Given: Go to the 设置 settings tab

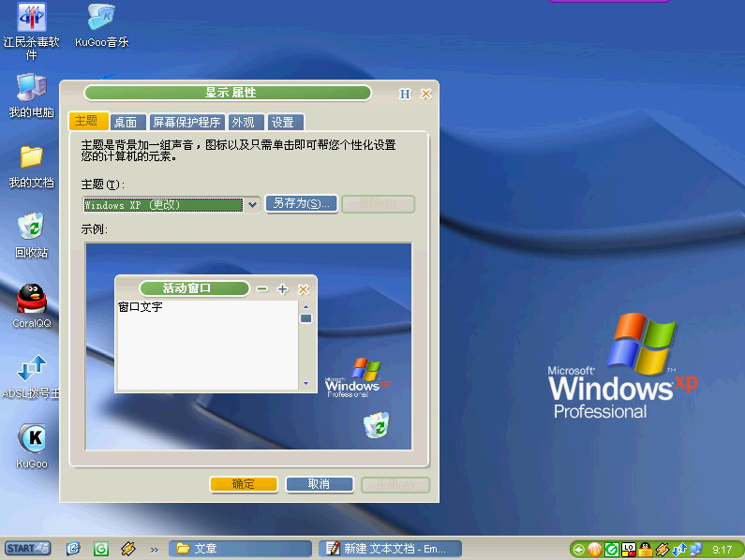Looking at the screenshot, I should [x=283, y=123].
